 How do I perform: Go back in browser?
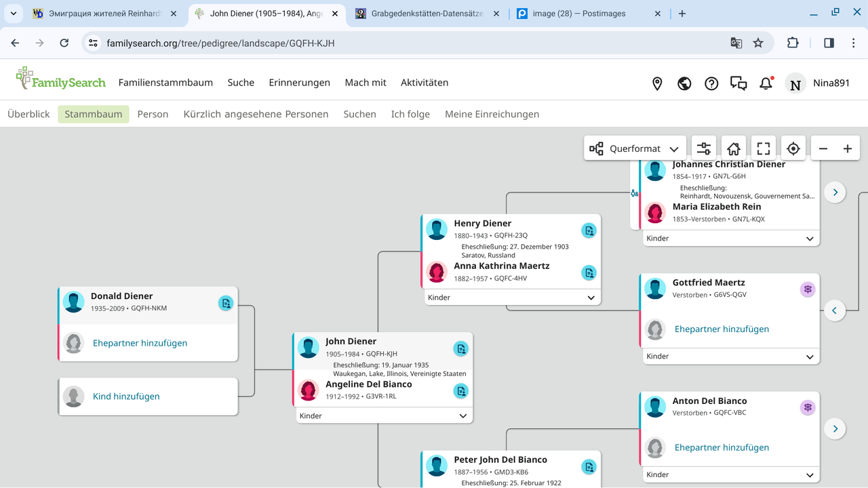15,43
